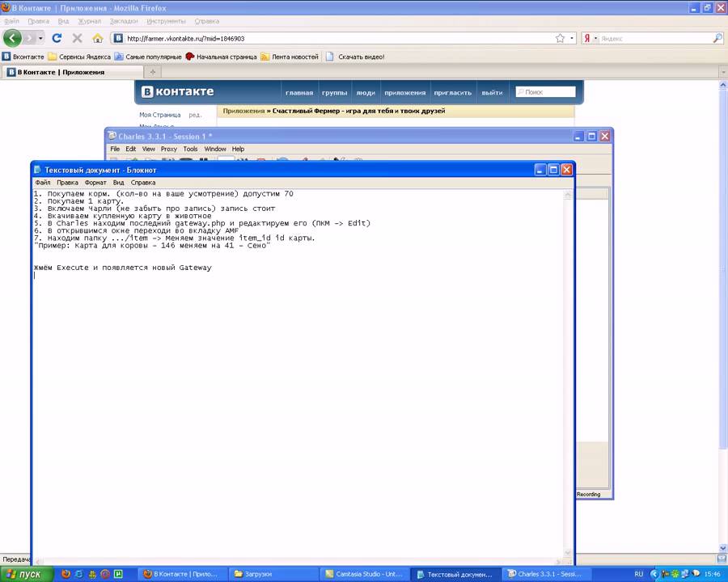Open Windows пуск Start button

point(26,574)
